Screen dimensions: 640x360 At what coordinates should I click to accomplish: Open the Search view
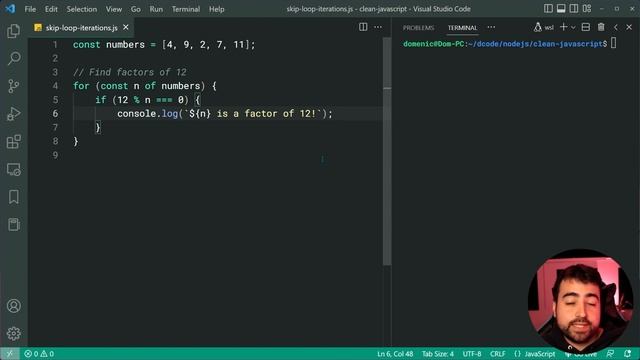[x=13, y=58]
